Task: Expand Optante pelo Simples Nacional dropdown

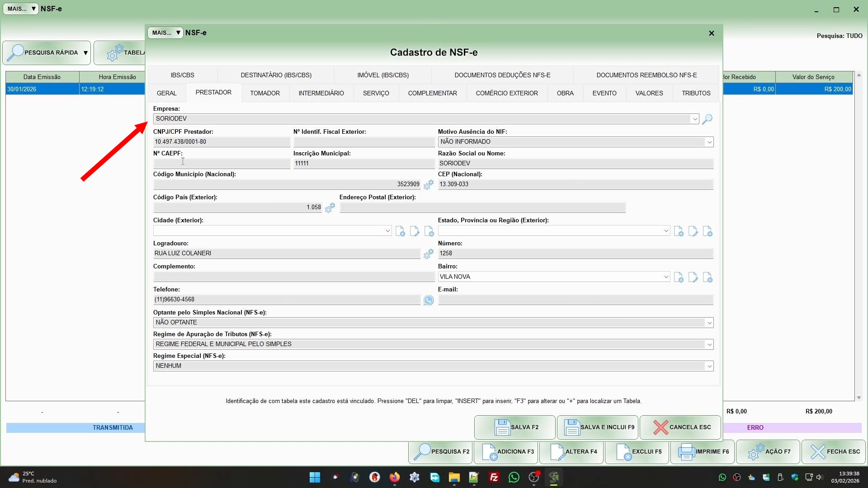Action: [x=709, y=323]
